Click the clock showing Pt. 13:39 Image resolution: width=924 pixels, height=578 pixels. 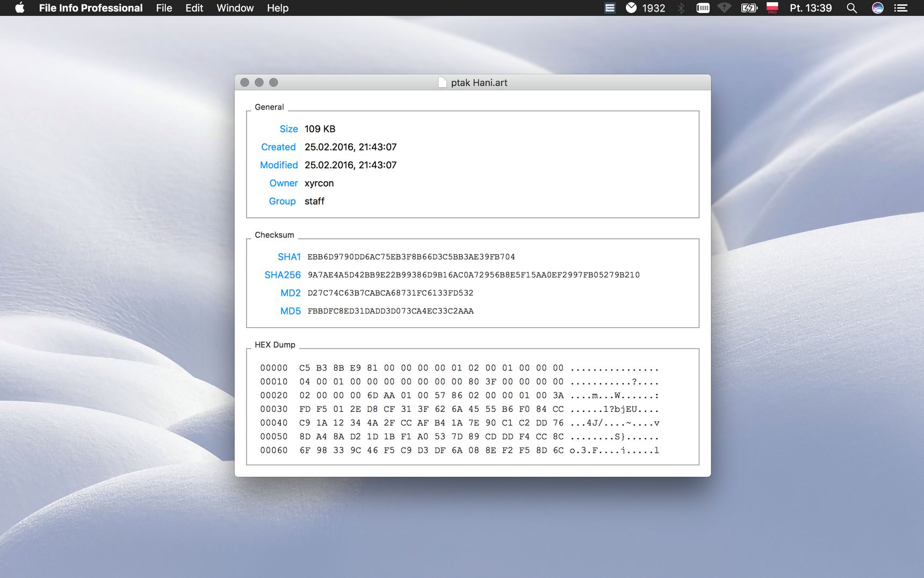click(811, 8)
